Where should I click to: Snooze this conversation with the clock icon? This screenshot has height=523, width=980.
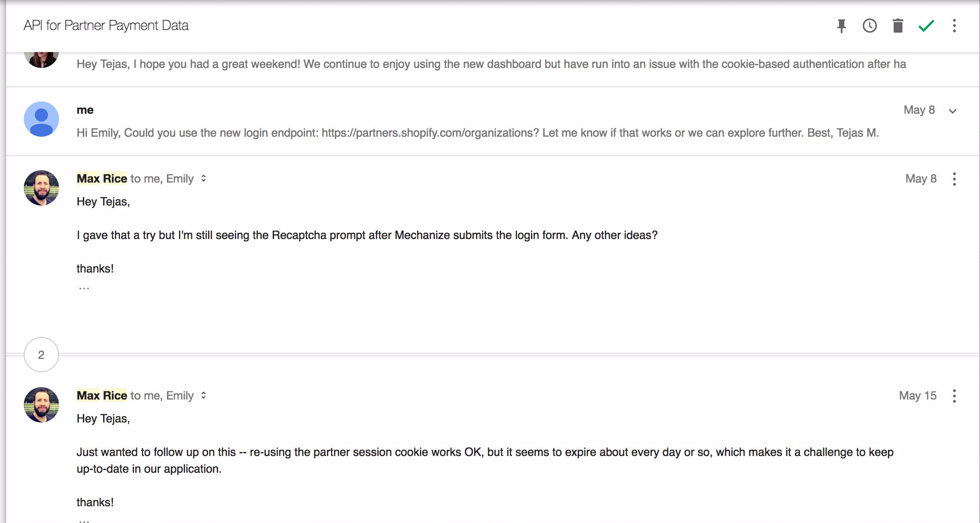pos(869,26)
